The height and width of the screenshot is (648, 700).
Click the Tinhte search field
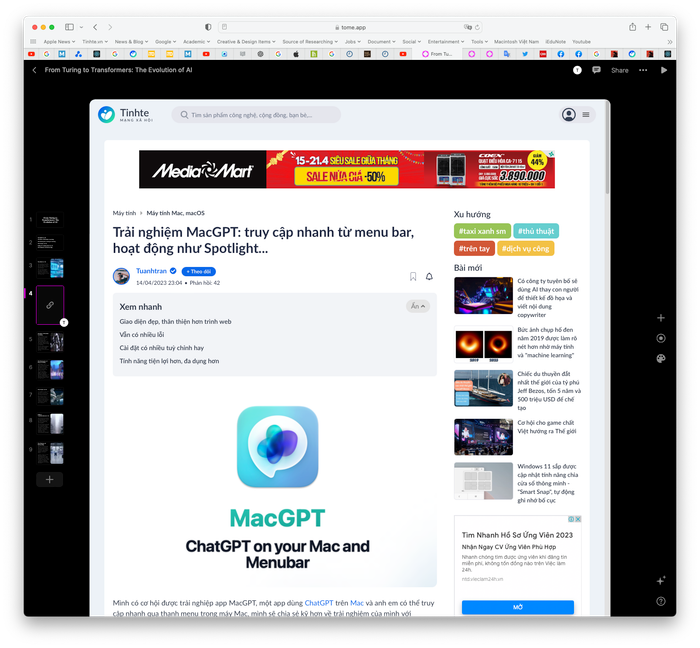(256, 115)
